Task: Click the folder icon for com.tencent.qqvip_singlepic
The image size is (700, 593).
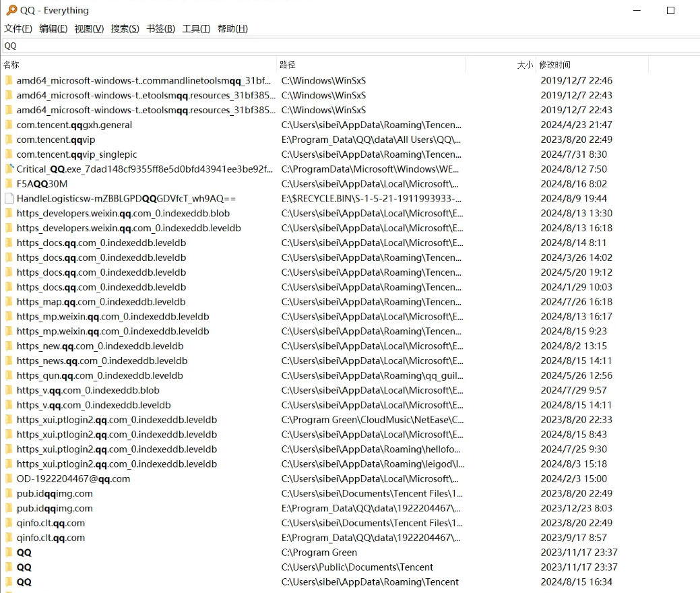Action: (9, 154)
